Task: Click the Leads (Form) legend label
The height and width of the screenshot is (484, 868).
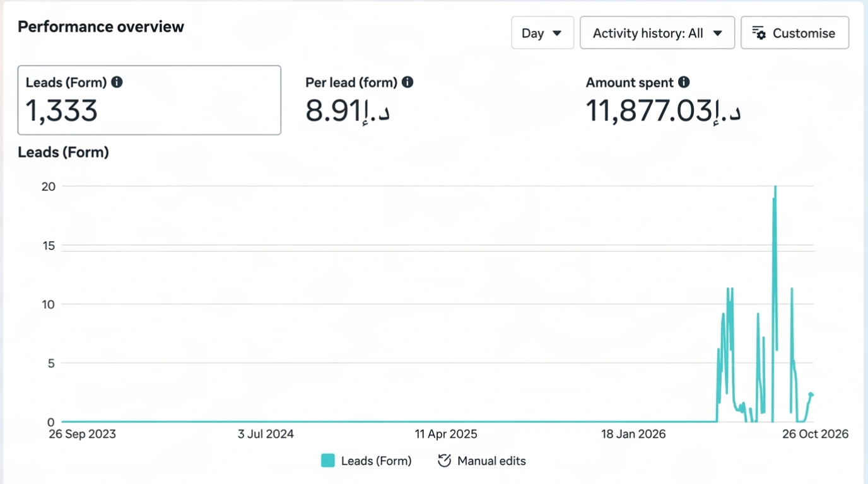Action: pos(376,461)
